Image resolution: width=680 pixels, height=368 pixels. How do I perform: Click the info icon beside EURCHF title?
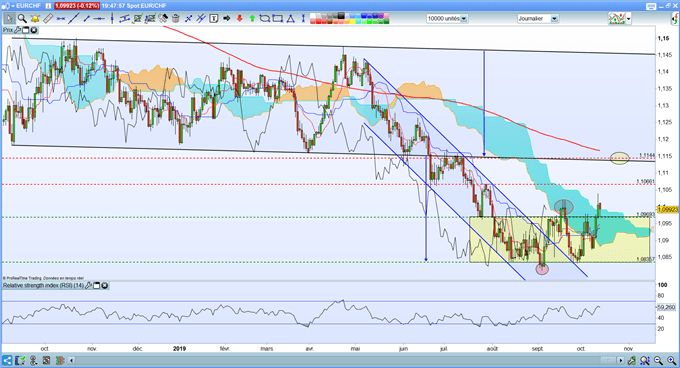(x=48, y=6)
